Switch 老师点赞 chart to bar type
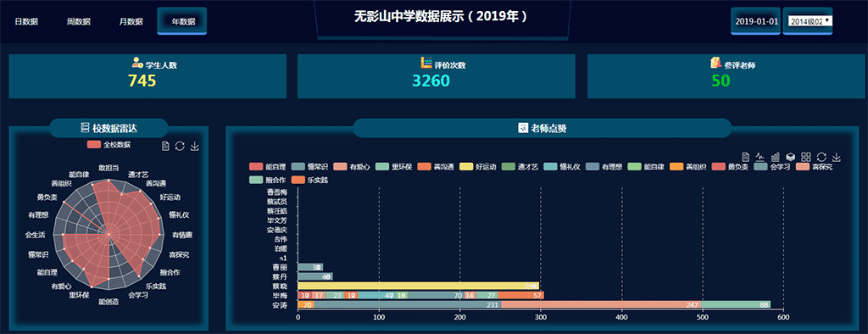 [776, 158]
